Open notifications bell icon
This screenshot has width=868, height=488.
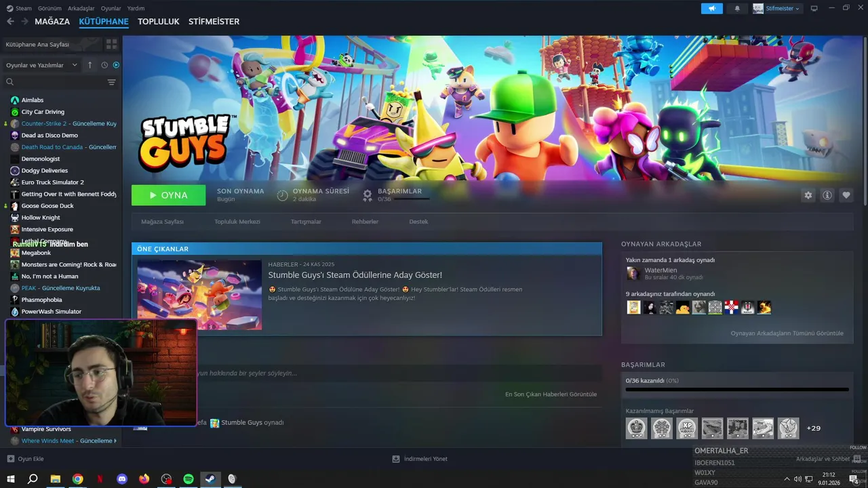point(737,8)
